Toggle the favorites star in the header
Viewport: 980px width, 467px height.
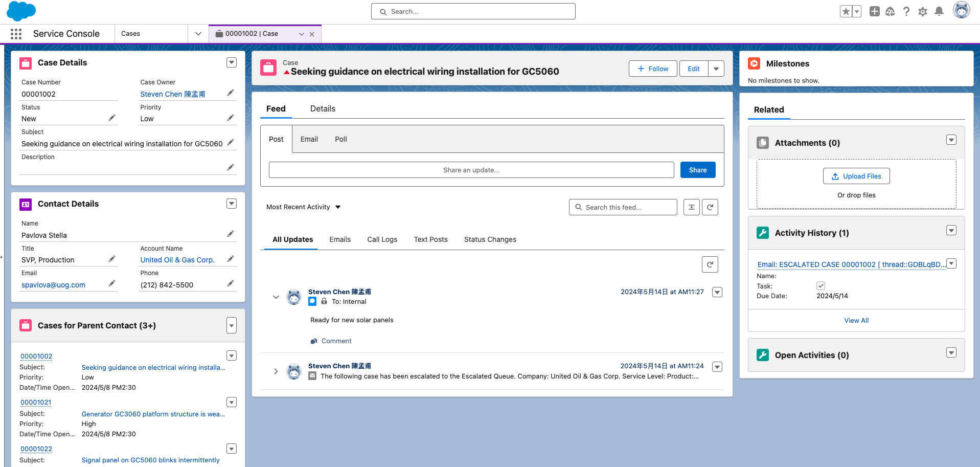coord(846,11)
